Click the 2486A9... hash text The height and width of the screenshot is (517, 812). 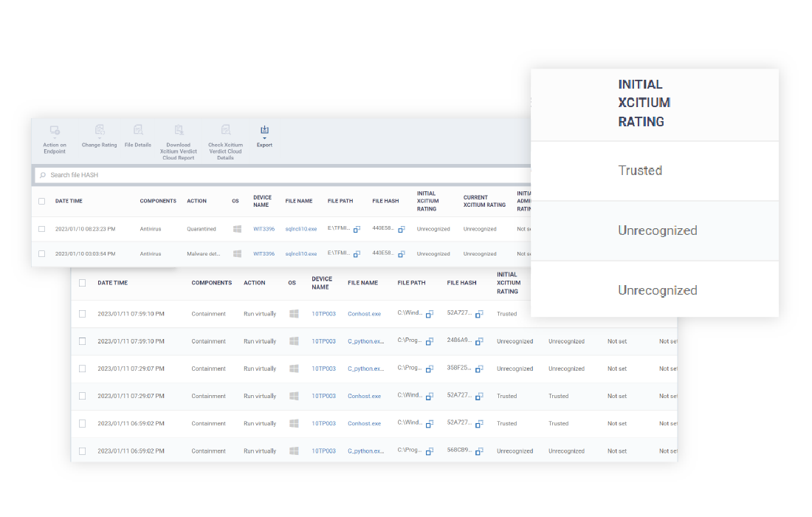tap(459, 340)
